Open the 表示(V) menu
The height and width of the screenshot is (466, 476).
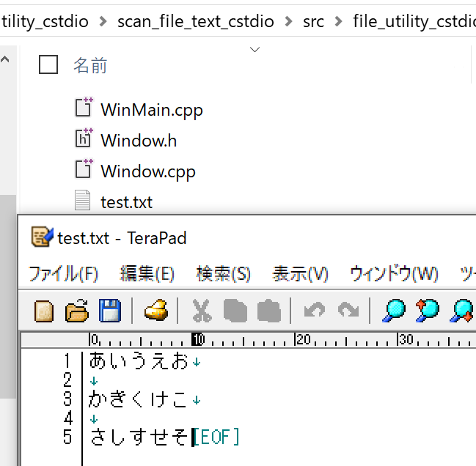300,274
